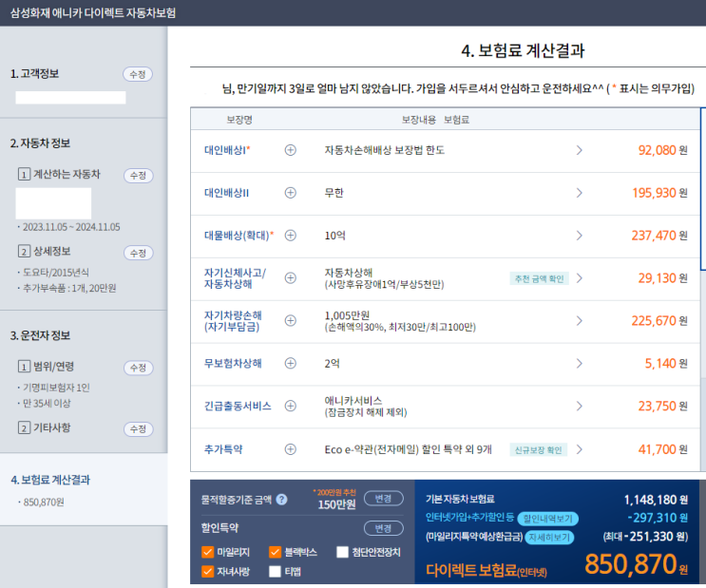Click 추천 금액 확인 badge

539,278
